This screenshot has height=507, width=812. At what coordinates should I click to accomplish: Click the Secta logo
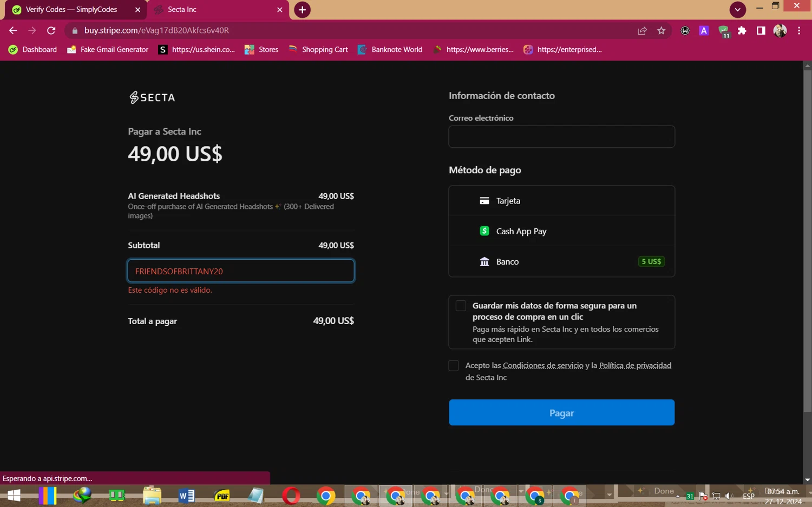point(152,97)
